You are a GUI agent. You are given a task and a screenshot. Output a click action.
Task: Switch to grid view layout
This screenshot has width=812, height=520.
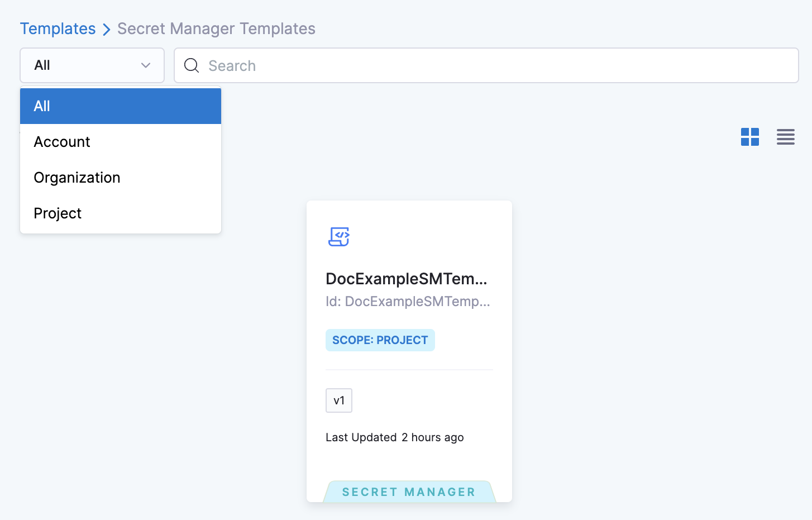pyautogui.click(x=749, y=137)
